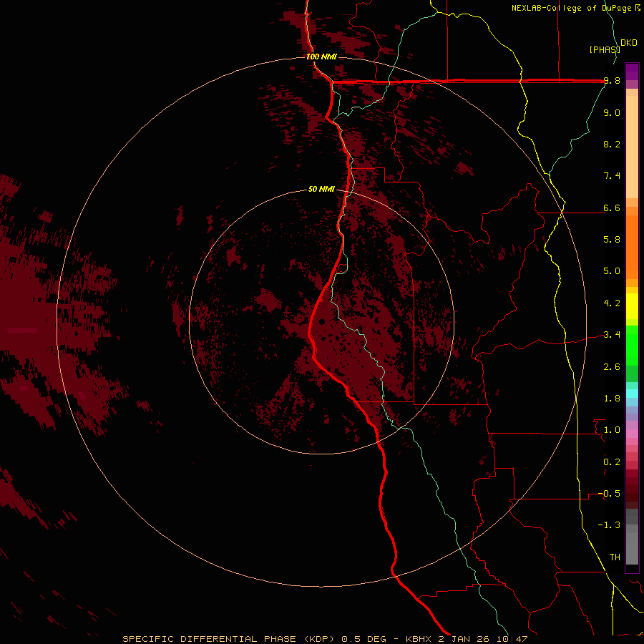Viewport: 644px width, 644px height.
Task: Click the 2.6 value on the color scale
Action: click(x=612, y=367)
